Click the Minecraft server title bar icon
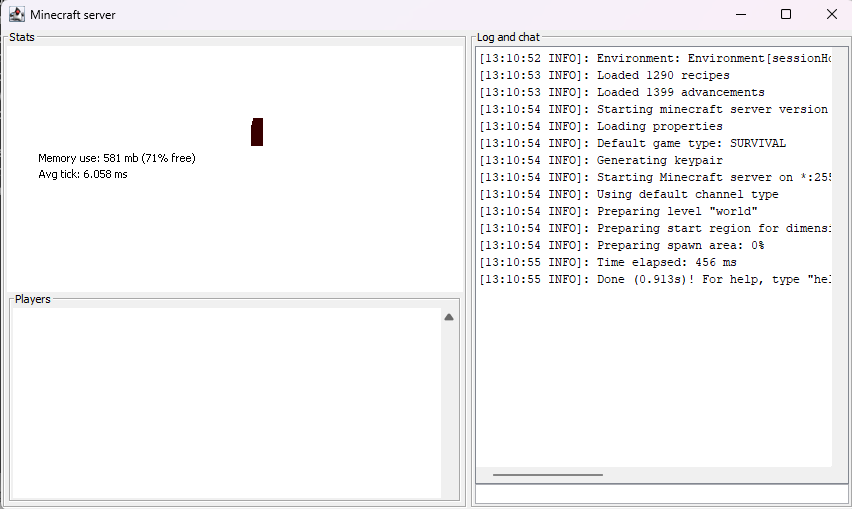 tap(17, 15)
